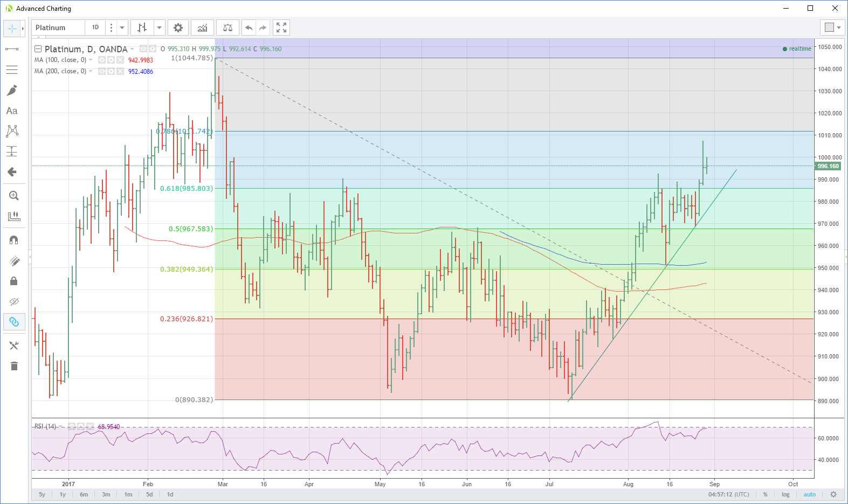Remove the MA 200 indicator

click(x=120, y=71)
